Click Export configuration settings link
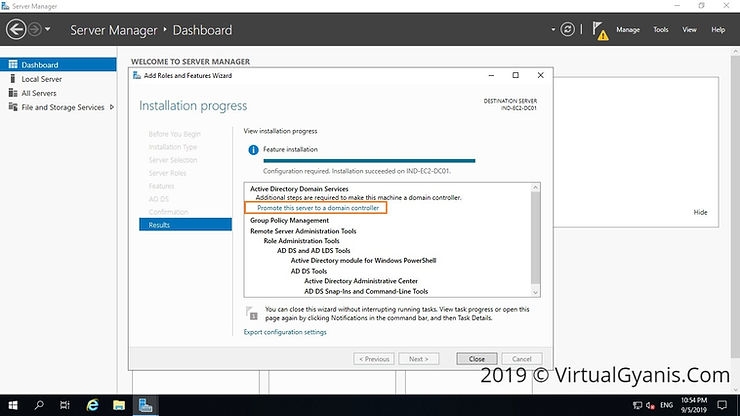 (285, 332)
